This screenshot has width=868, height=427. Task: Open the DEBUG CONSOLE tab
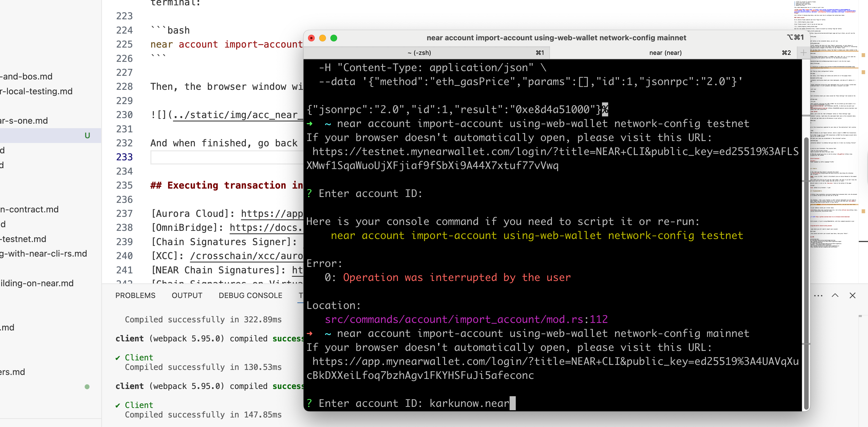coord(250,295)
